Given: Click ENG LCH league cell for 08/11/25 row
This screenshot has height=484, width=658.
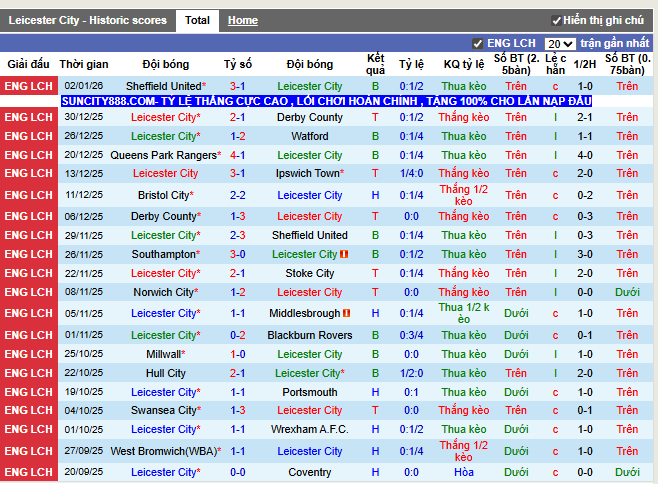Looking at the screenshot, I should coord(29,292).
